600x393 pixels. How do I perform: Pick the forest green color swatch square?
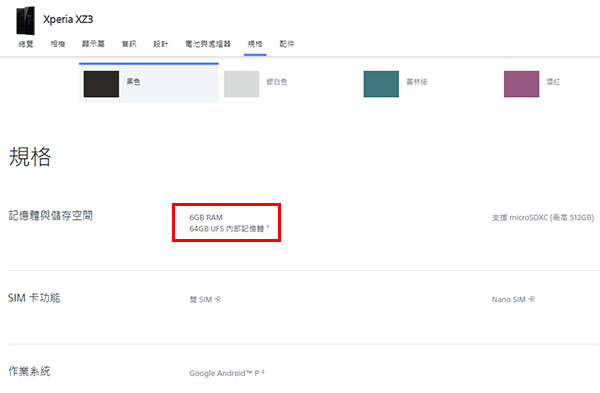pos(381,84)
